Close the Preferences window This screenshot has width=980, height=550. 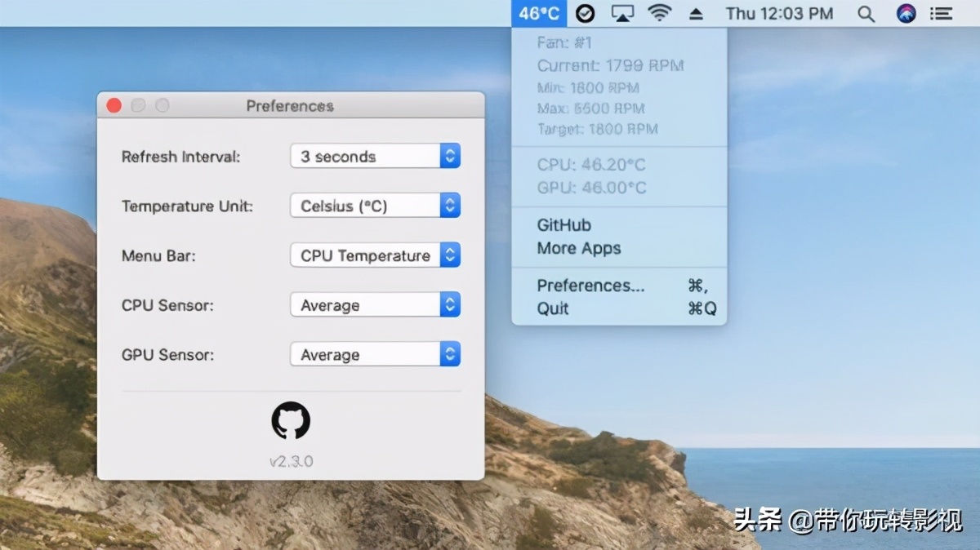pyautogui.click(x=114, y=105)
